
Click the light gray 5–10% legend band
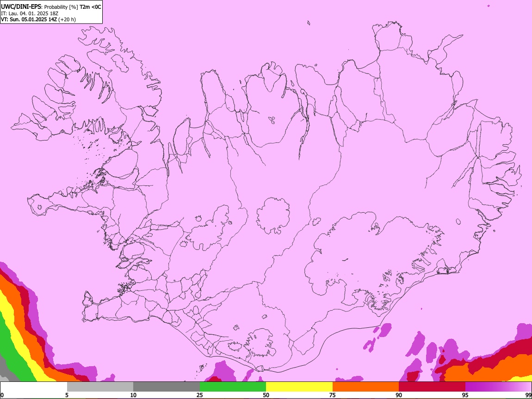click(x=100, y=387)
